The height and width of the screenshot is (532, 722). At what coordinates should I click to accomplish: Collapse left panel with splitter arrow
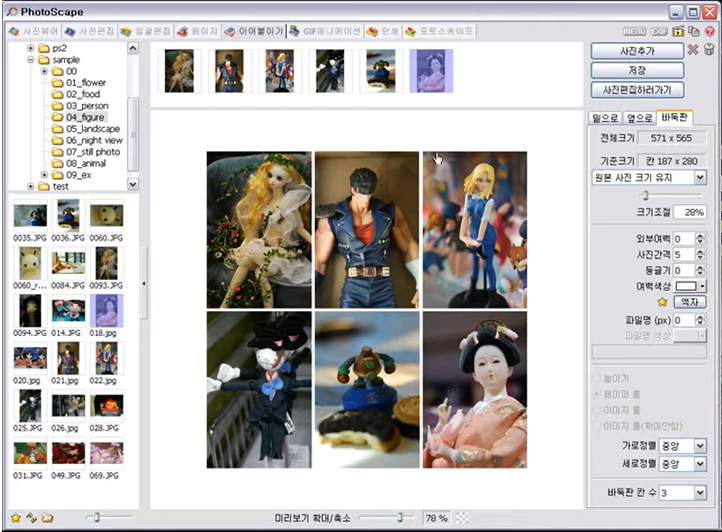tap(144, 284)
